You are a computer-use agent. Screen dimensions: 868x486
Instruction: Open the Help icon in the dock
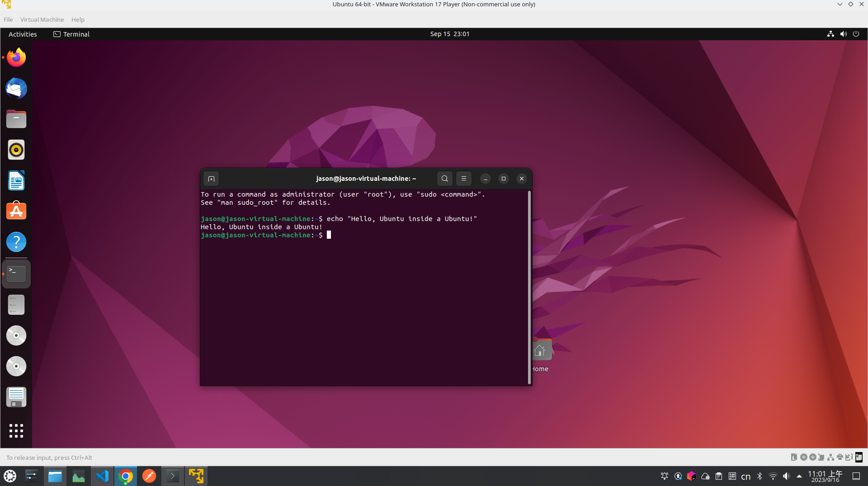[16, 242]
